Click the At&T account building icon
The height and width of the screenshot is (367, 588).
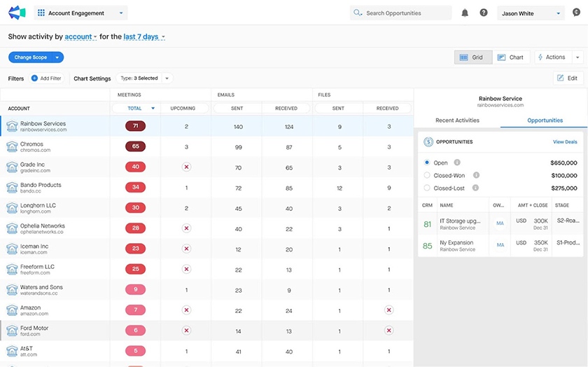tap(12, 351)
